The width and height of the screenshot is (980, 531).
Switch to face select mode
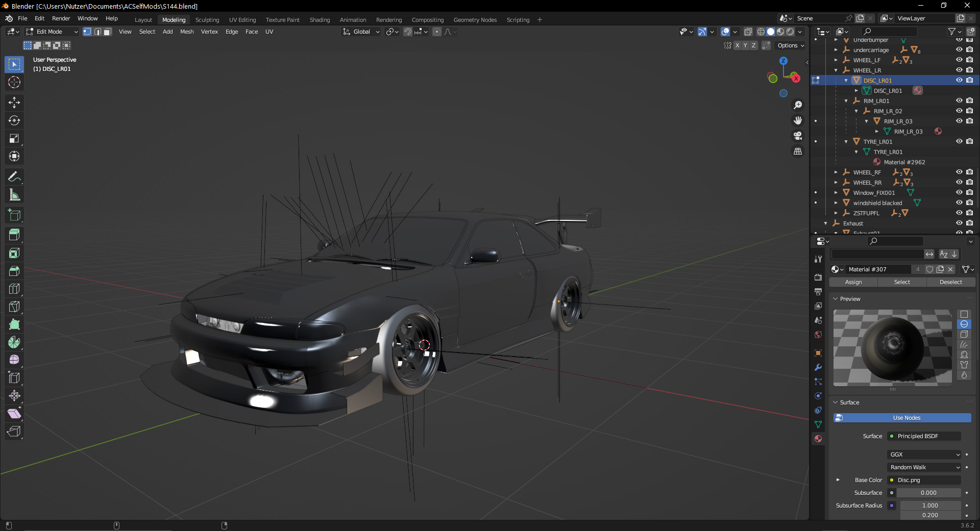[108, 32]
